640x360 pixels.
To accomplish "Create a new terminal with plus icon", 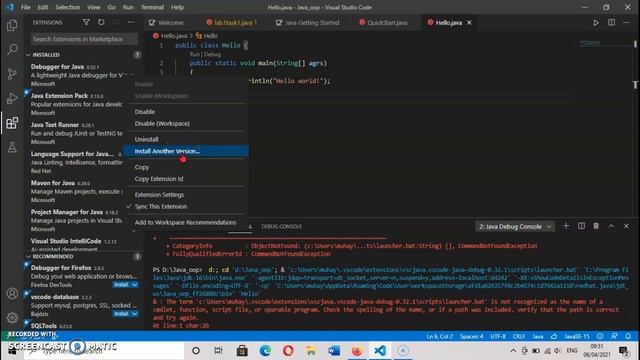I will 566,226.
